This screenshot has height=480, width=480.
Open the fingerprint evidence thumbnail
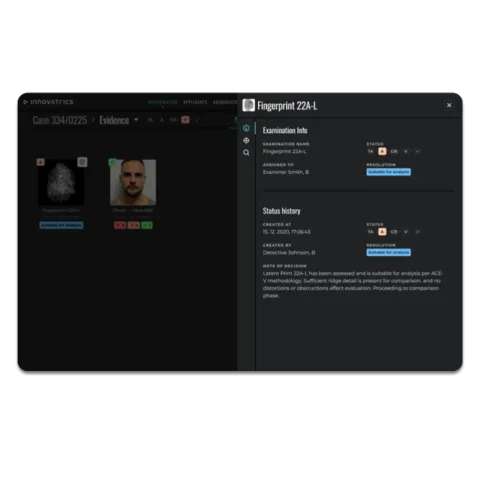point(61,182)
